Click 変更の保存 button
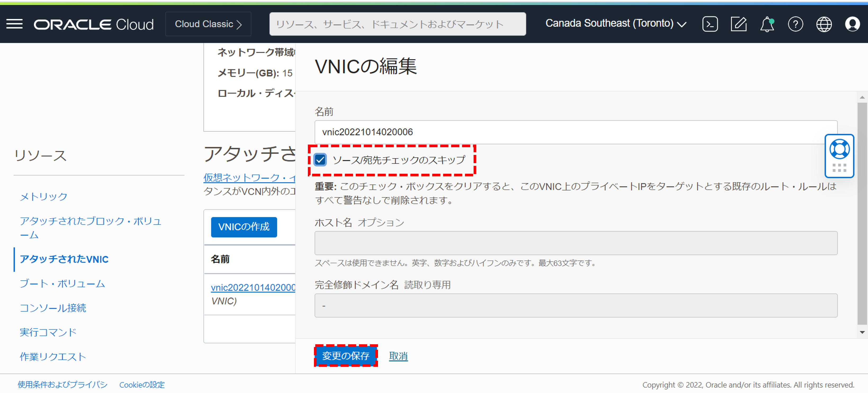Screen dimensions: 868x393 [x=346, y=356]
